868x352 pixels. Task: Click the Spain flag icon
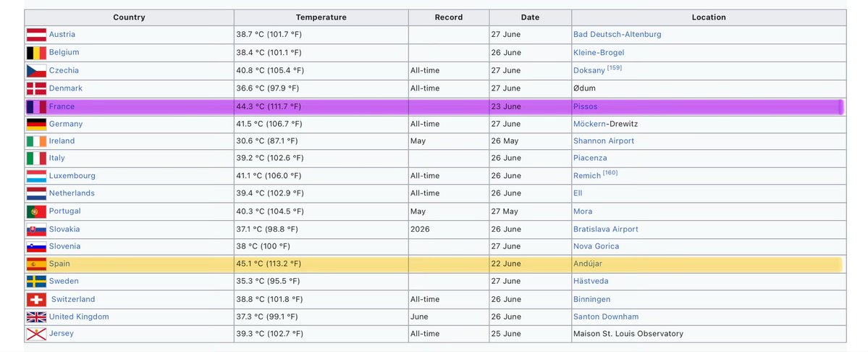[36, 264]
